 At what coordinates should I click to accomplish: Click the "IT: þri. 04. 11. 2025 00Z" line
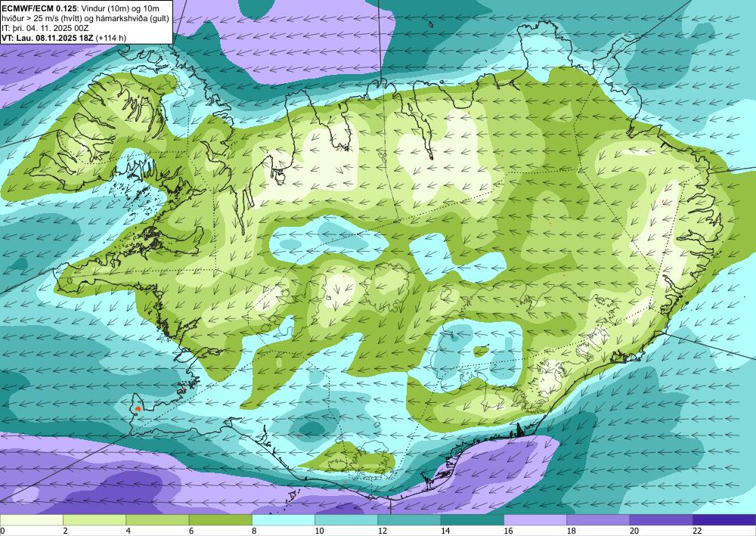(45, 27)
